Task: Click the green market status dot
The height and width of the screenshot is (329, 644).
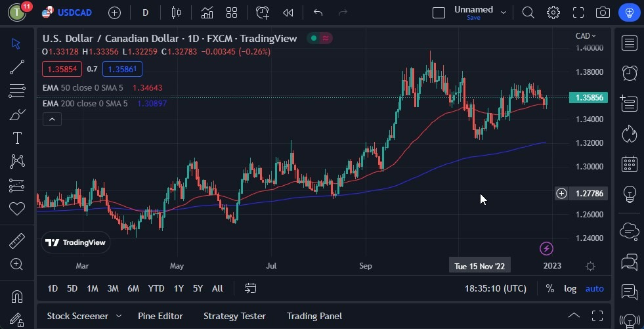Action: click(x=314, y=38)
